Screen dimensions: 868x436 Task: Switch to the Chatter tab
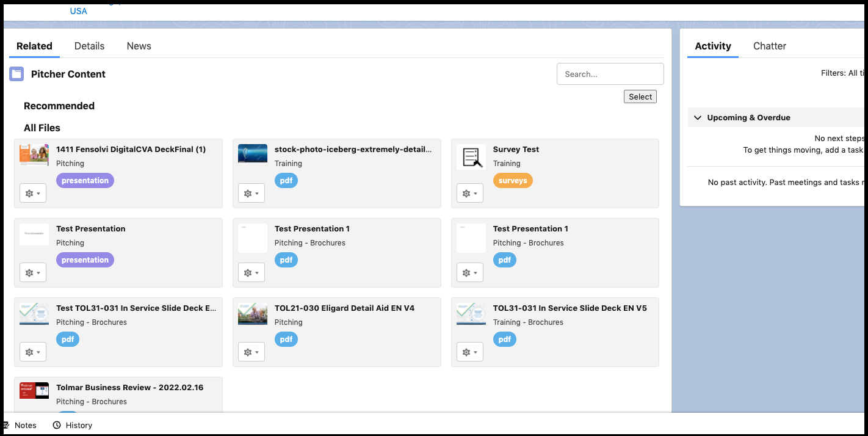[769, 46]
